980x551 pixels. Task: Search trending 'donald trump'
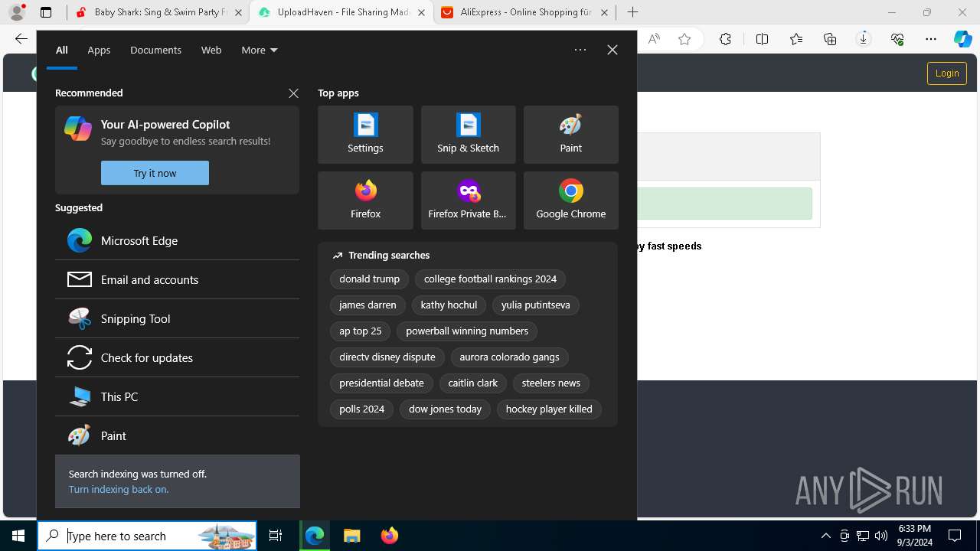[x=370, y=279]
